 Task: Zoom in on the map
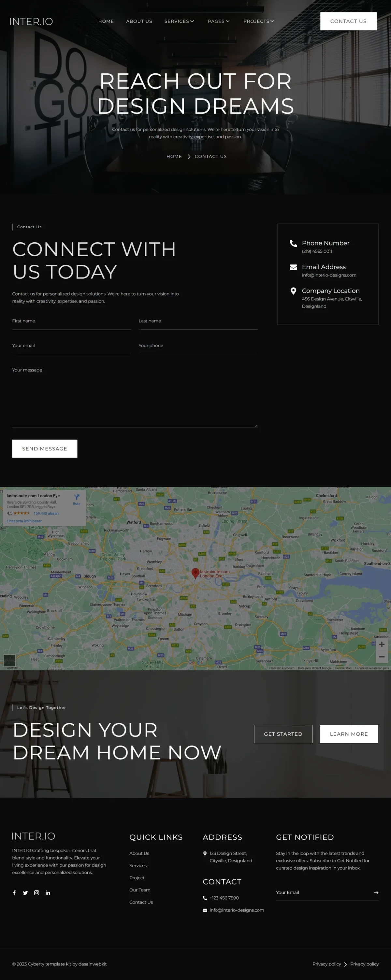(382, 645)
